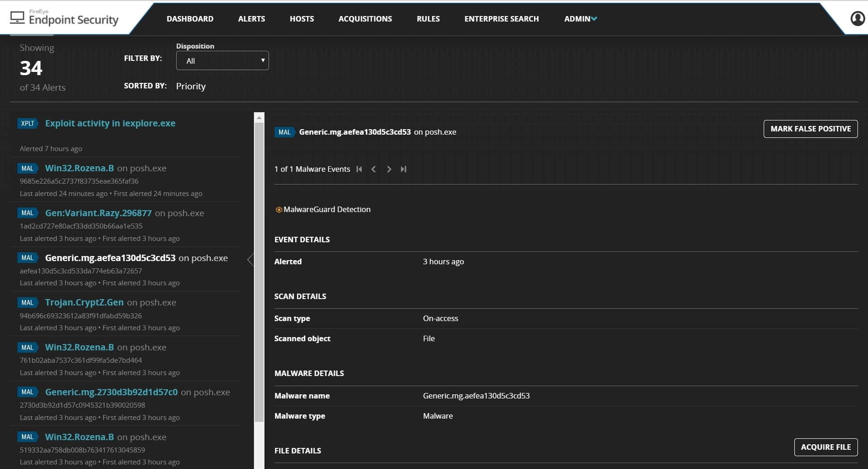The image size is (868, 469).
Task: Select the MAL badge on Win32.Rozena.B alert
Action: click(x=27, y=168)
